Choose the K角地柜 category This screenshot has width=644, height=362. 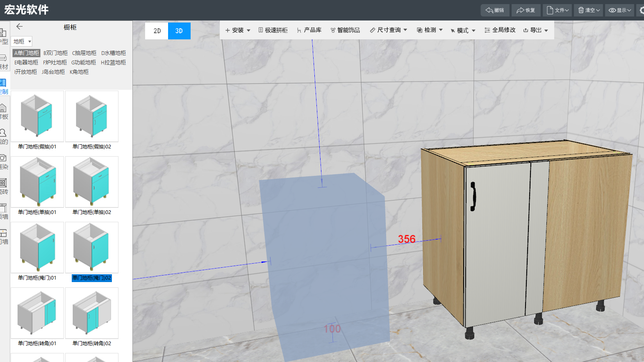click(79, 72)
